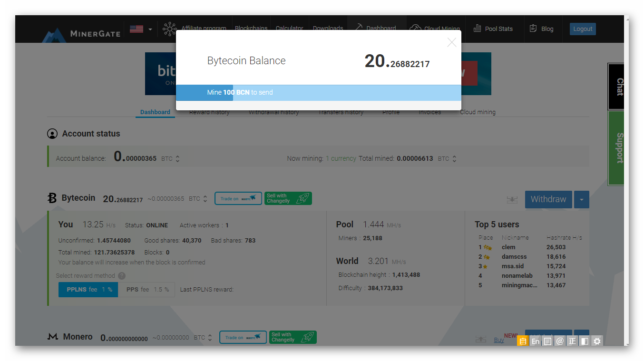The image size is (644, 361).
Task: Click the '正' character overlay icon
Action: (572, 341)
